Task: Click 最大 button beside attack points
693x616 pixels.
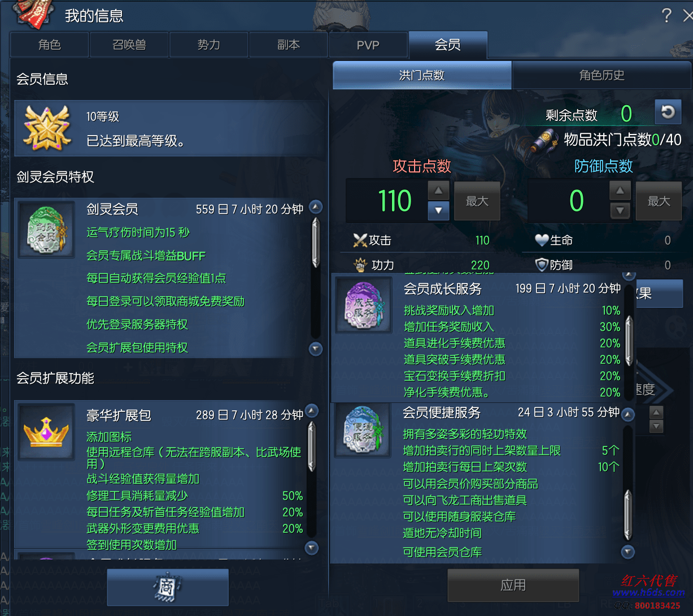Action: (477, 201)
